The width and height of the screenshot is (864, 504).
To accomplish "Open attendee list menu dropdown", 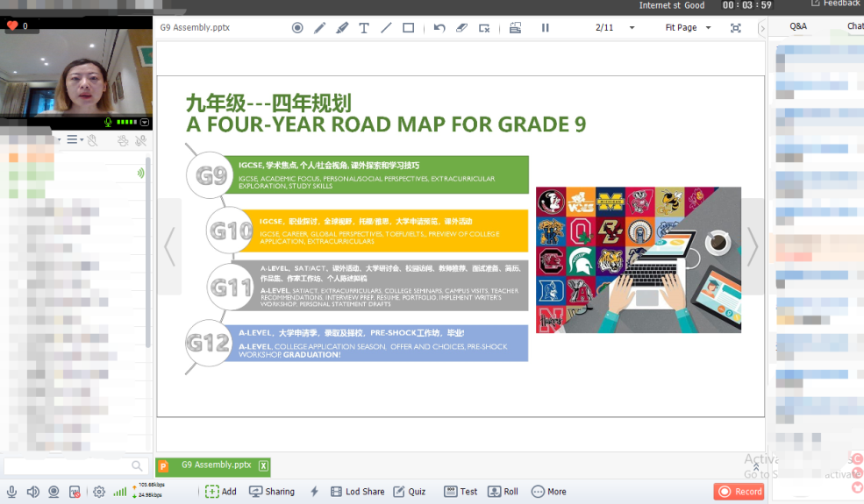I will [x=75, y=140].
